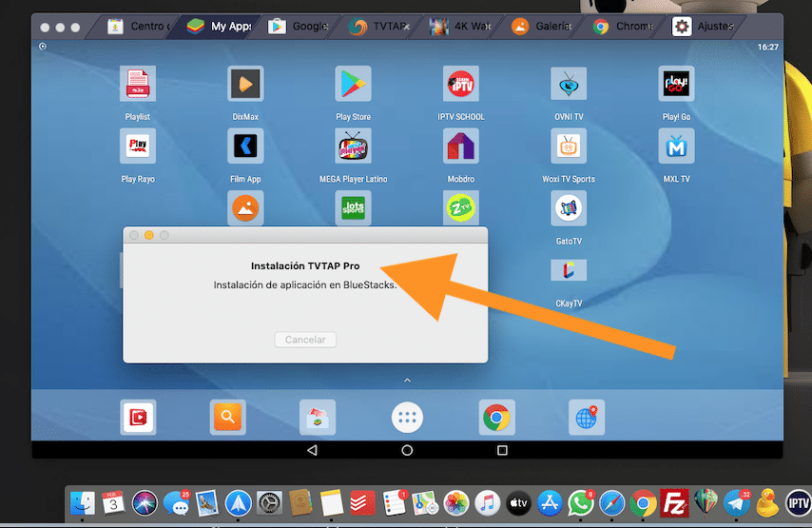Switch to the Galería tab
This screenshot has width=812, height=528.
point(541,26)
